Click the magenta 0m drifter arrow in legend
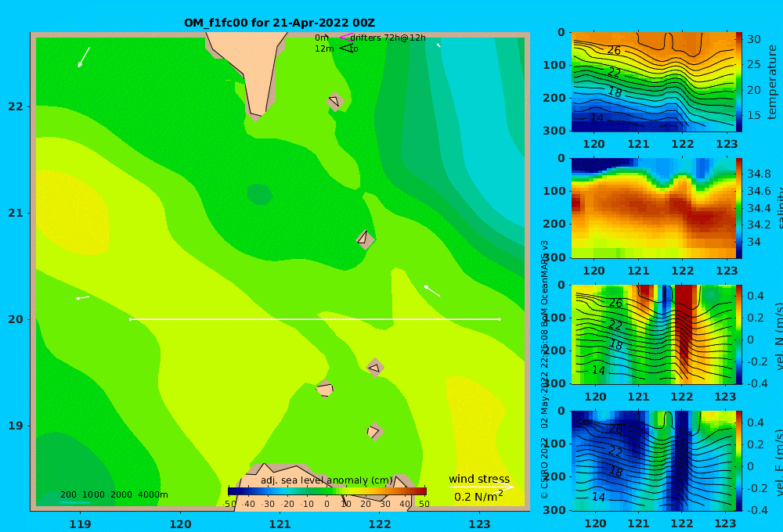783x532 pixels. [x=346, y=37]
